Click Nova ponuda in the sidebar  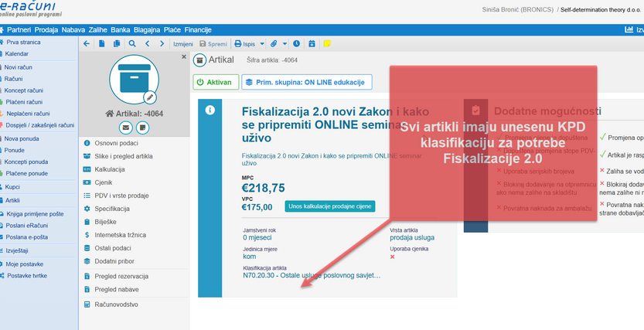coord(22,139)
